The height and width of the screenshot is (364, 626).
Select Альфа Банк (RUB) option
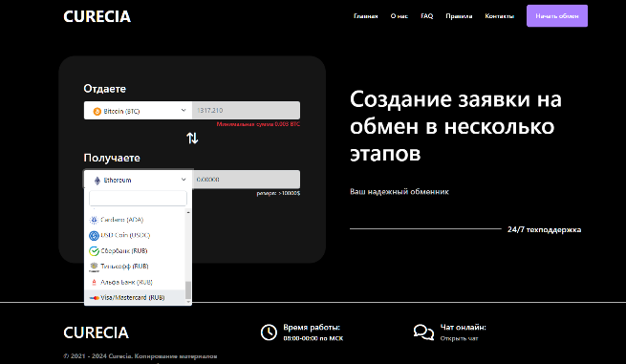pos(135,282)
